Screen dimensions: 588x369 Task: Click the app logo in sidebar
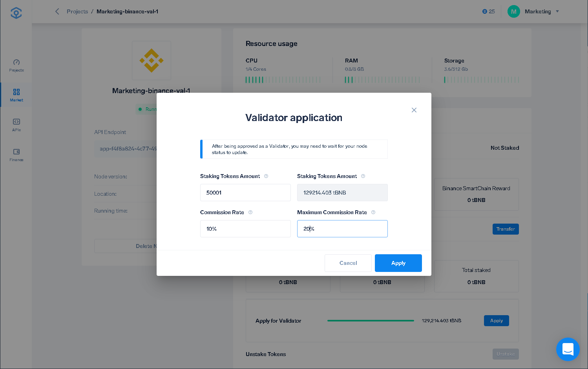click(16, 13)
